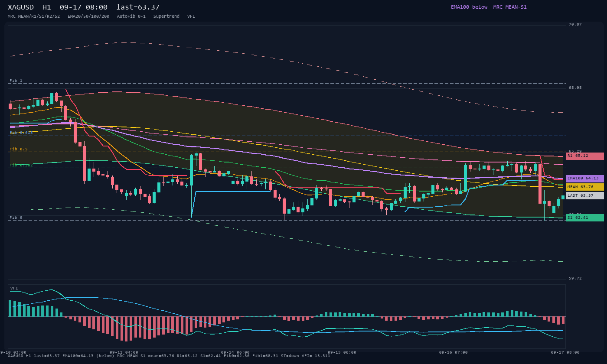The image size is (607, 364).
Task: Click the Supertrend legend entry
Action: pos(166,16)
